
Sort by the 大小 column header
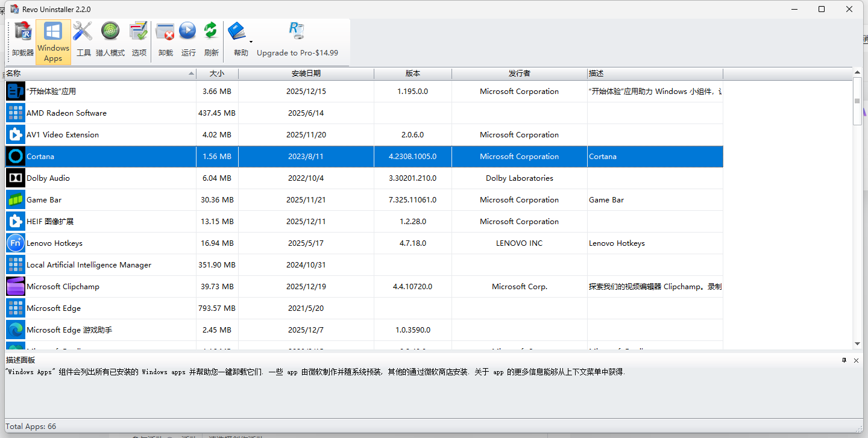click(x=217, y=74)
